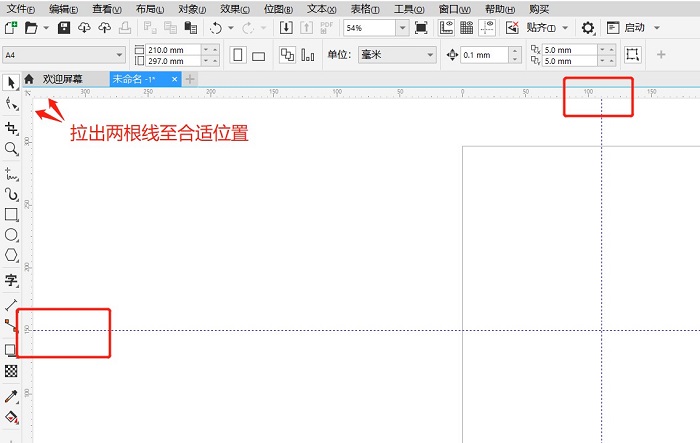Switch to the 欢迎屏幕 tab
The image size is (700, 443).
click(x=63, y=79)
